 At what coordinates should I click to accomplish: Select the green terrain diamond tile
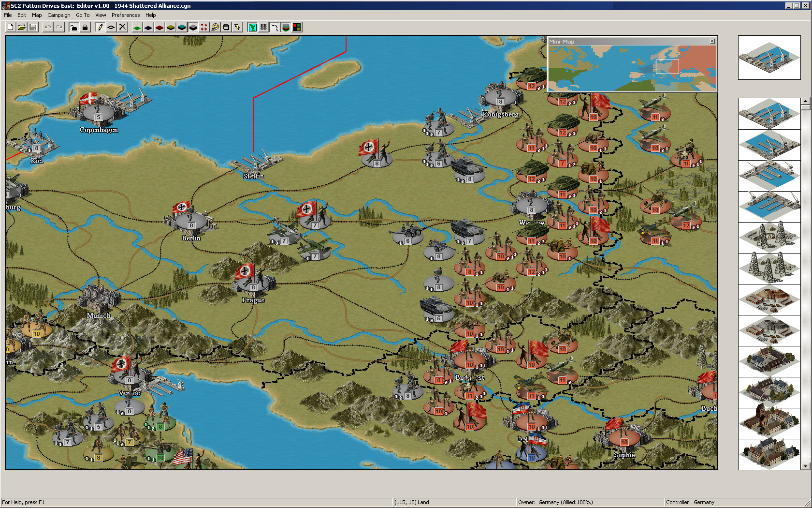136,27
